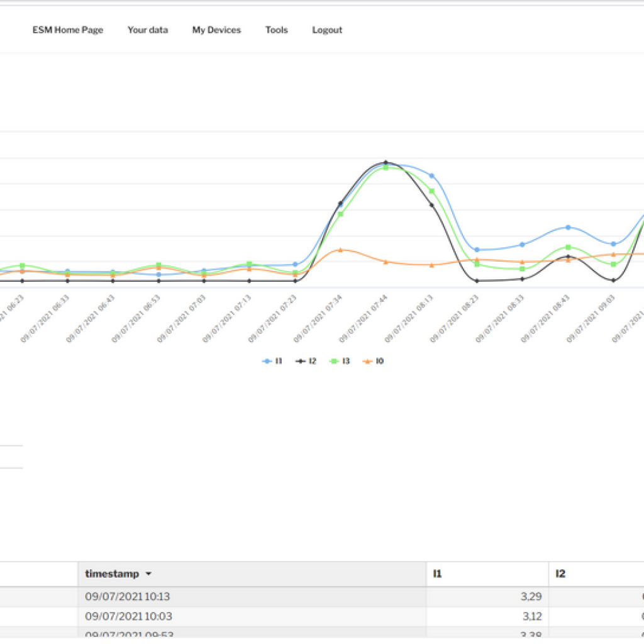Click the black I2 peak point at 07:44
The image size is (644, 644).
386,162
